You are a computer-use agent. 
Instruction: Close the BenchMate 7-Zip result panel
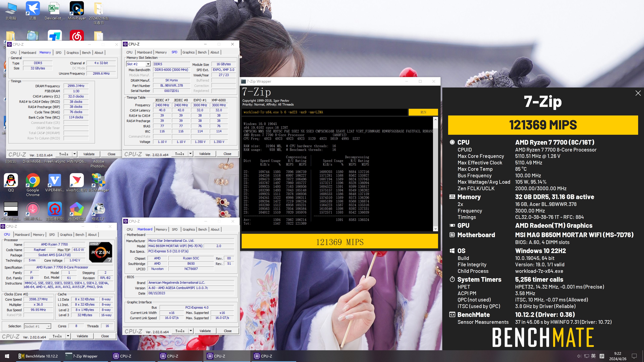click(638, 93)
